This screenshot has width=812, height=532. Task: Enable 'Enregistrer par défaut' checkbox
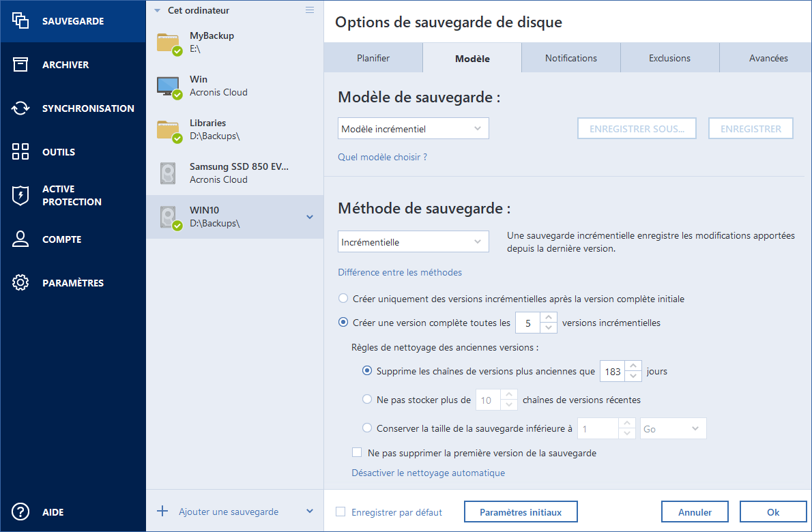point(340,512)
